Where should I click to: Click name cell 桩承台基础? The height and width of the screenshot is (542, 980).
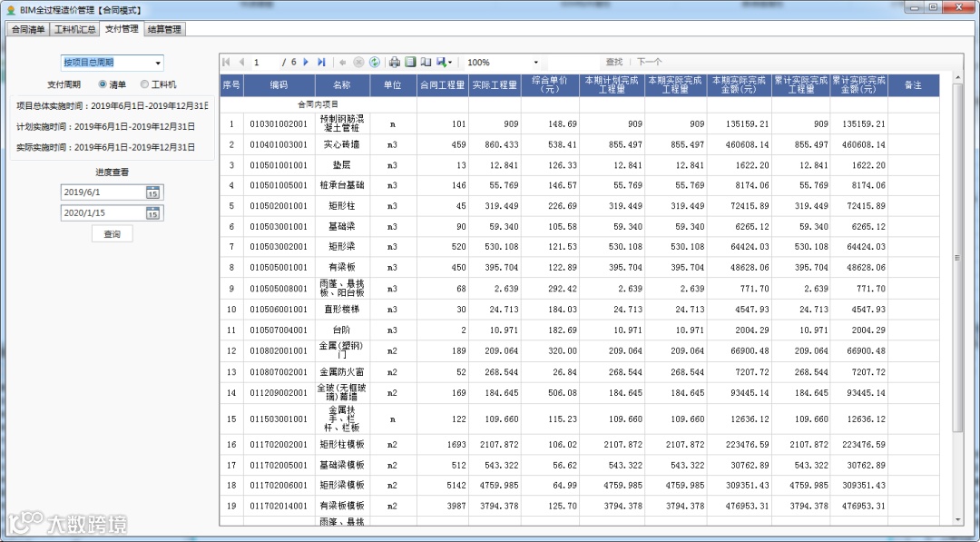coord(342,185)
